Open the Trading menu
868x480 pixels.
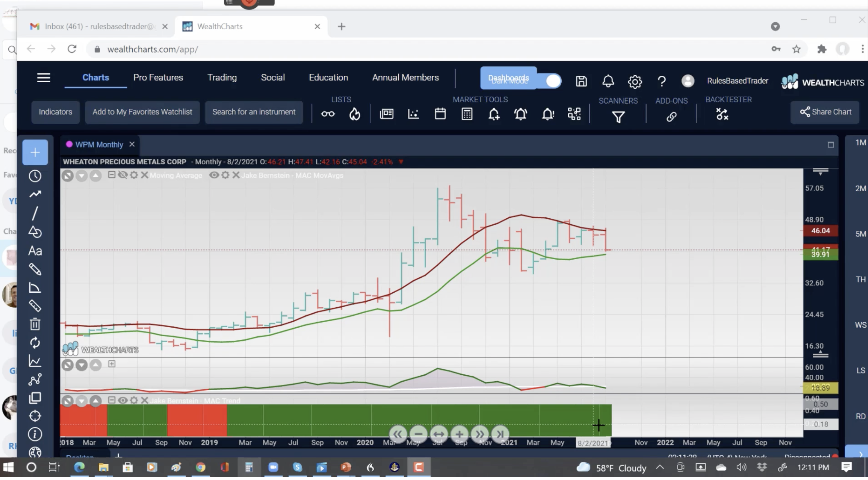point(222,77)
